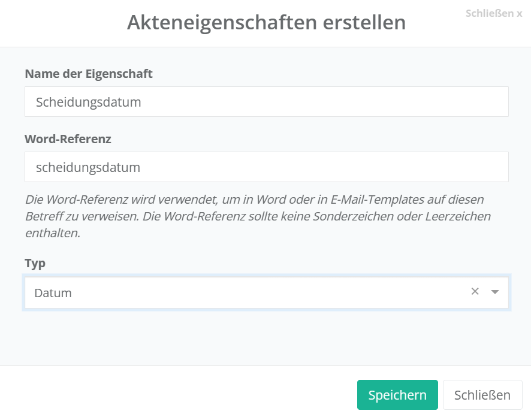This screenshot has width=531, height=420.
Task: Click the Typ field label
Action: (35, 264)
